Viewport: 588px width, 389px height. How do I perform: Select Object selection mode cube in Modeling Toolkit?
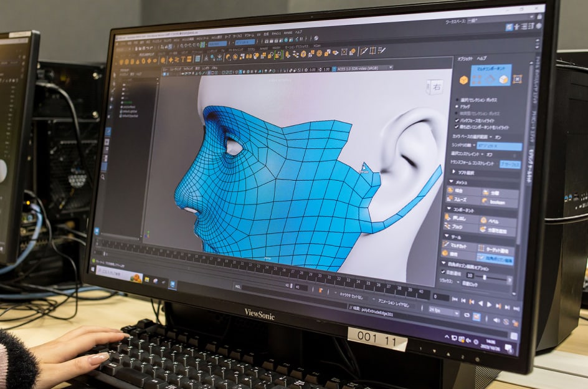tap(464, 80)
